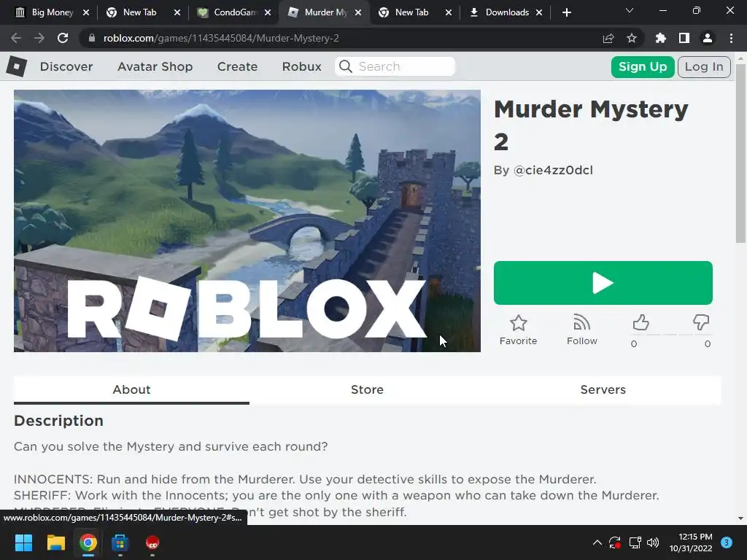Viewport: 747px width, 560px height.
Task: Open Discover in Roblox navigation
Action: click(x=66, y=66)
